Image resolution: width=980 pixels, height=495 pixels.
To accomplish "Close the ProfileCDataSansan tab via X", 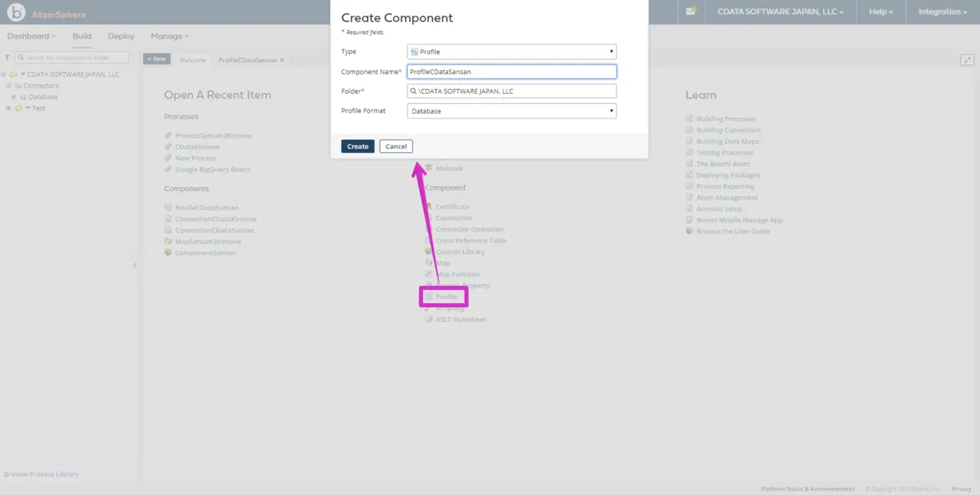I will pyautogui.click(x=283, y=60).
